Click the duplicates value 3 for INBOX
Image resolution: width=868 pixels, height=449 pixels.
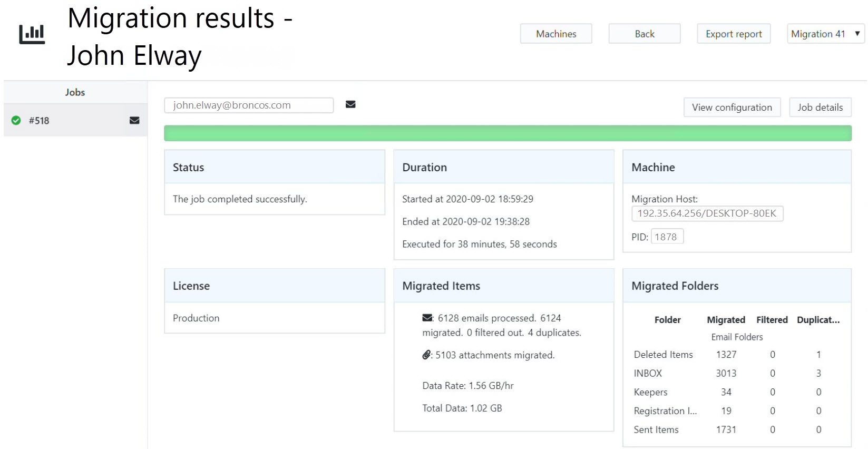tap(818, 373)
